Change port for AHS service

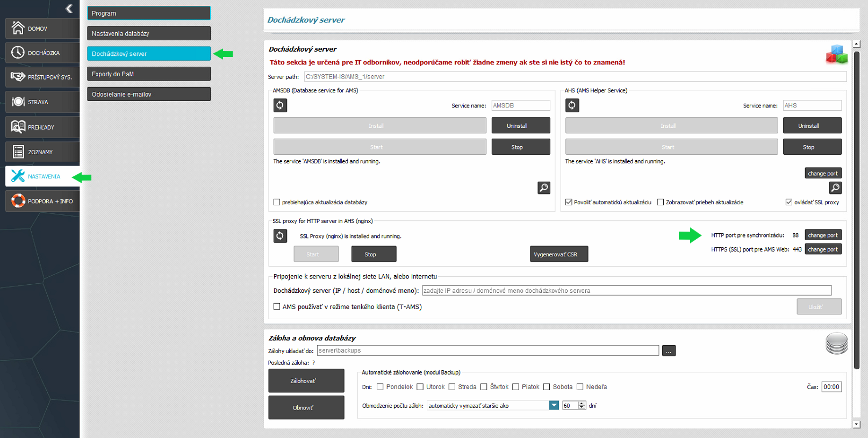[x=823, y=173]
